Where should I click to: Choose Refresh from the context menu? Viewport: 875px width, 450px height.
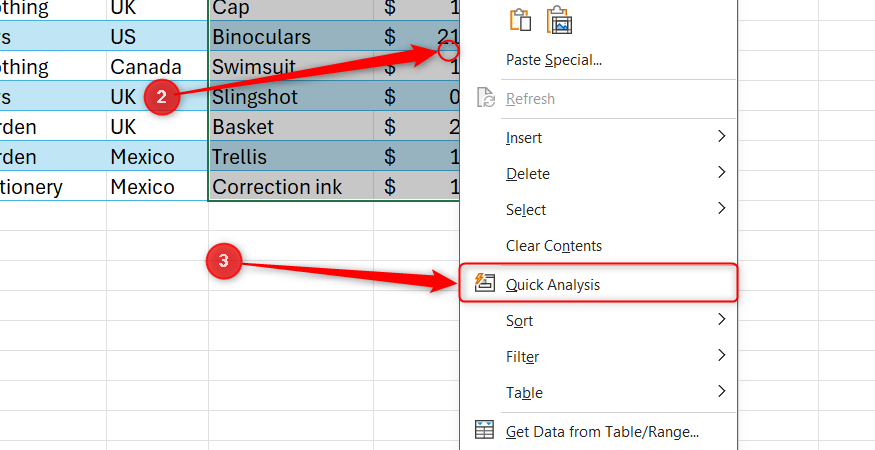pos(598,98)
